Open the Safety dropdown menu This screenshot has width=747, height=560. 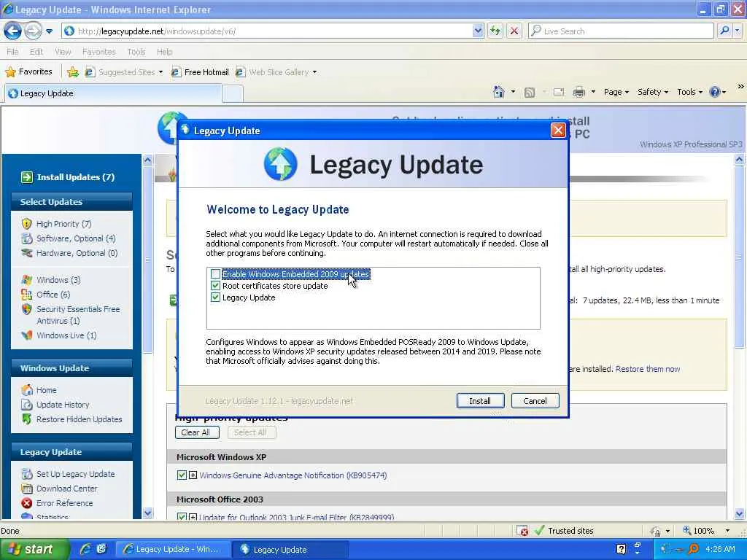pos(653,92)
